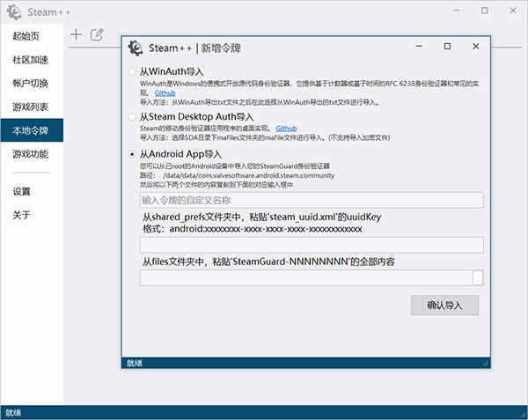Viewport: 528px width, 420px height.
Task: Click the 确认导入 button
Action: 444,306
